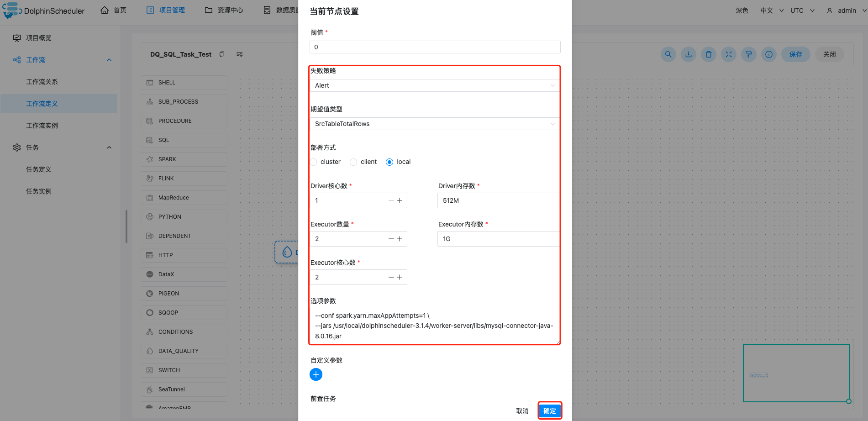Click the Driver memory 512M field

point(499,200)
